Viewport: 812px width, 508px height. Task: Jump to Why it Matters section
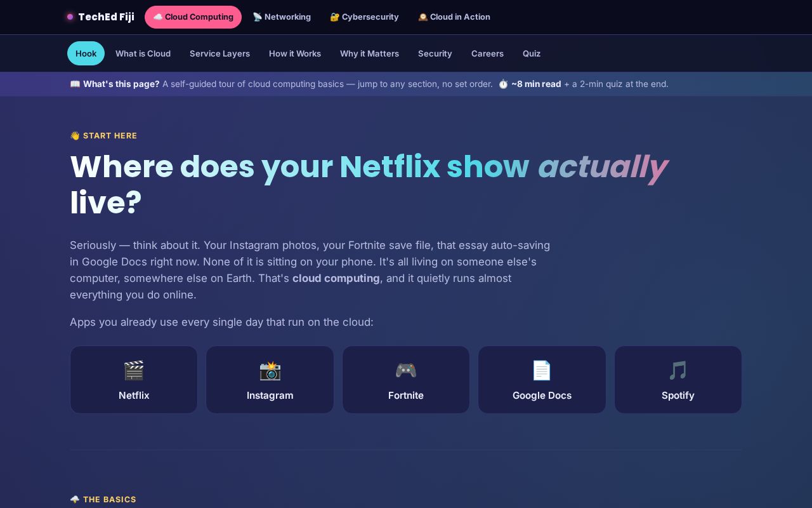(x=369, y=53)
